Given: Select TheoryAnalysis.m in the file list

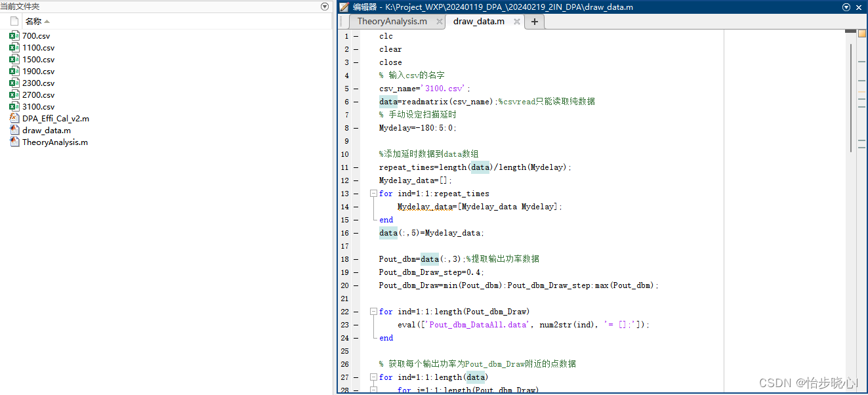Looking at the screenshot, I should [55, 142].
